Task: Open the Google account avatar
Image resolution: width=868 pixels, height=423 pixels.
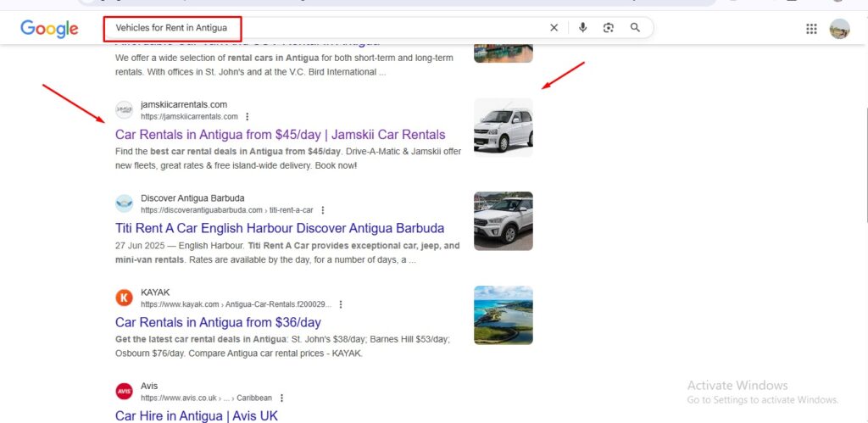Action: pyautogui.click(x=839, y=29)
